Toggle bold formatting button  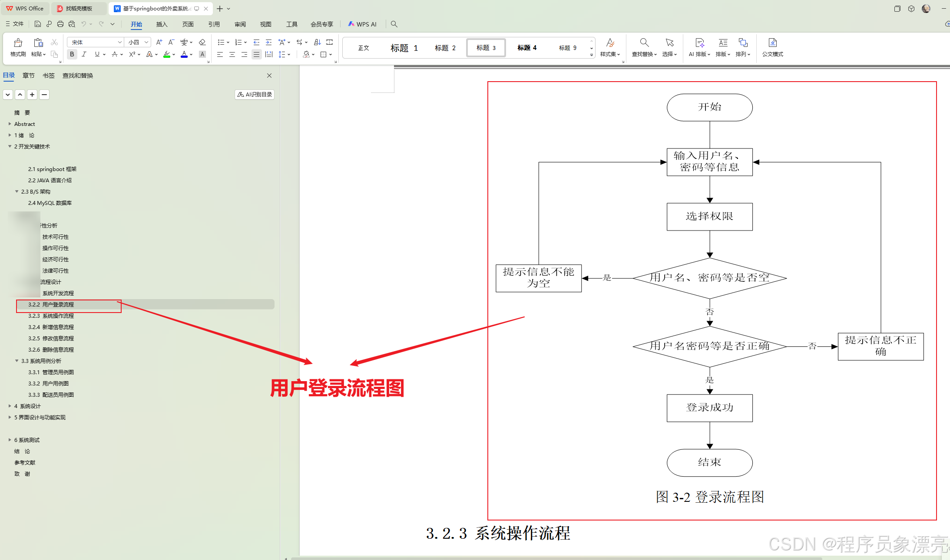point(72,54)
